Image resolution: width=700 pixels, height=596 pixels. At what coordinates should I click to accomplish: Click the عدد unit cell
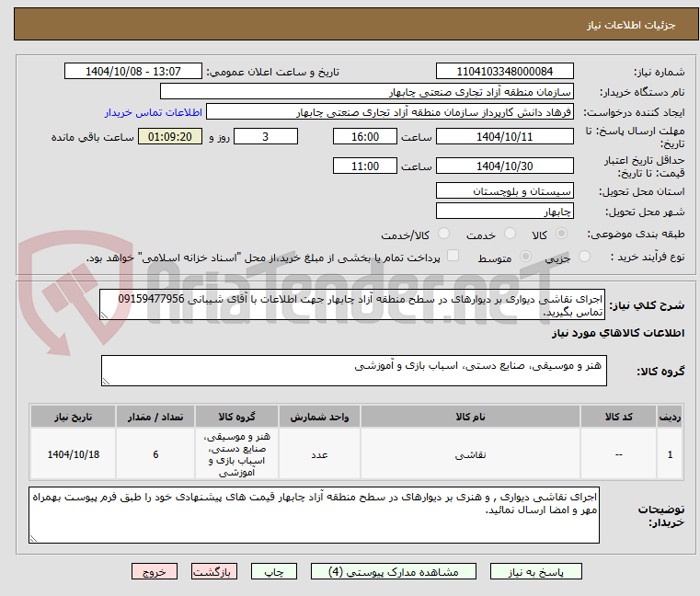pos(319,454)
